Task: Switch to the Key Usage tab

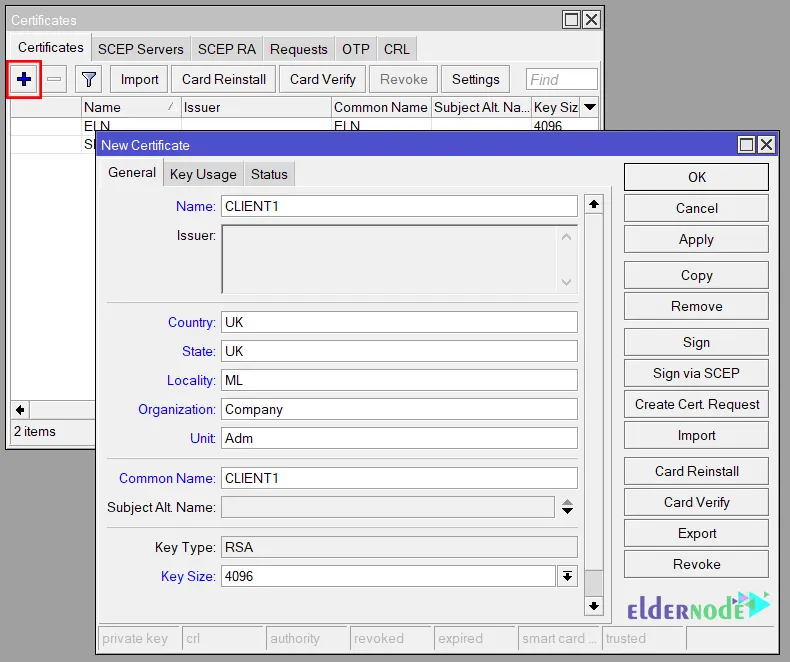Action: [203, 174]
